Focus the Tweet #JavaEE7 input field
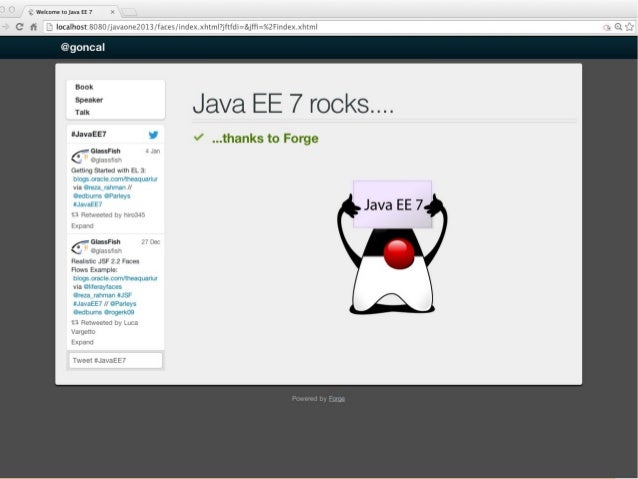 [x=116, y=361]
